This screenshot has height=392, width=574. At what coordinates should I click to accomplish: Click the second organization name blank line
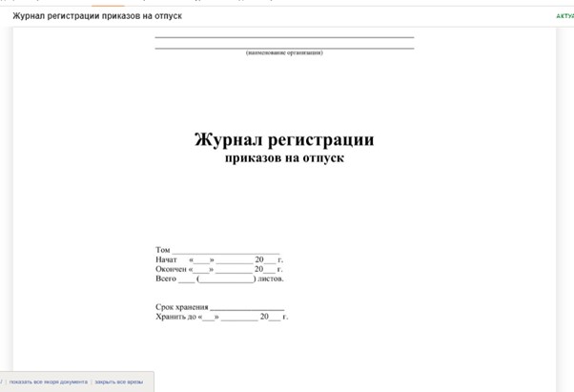point(284,47)
